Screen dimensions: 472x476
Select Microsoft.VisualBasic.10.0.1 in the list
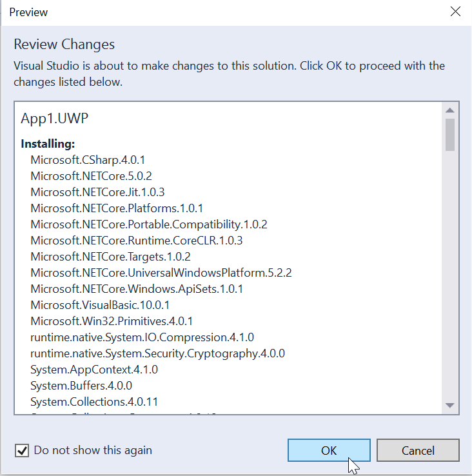point(100,304)
